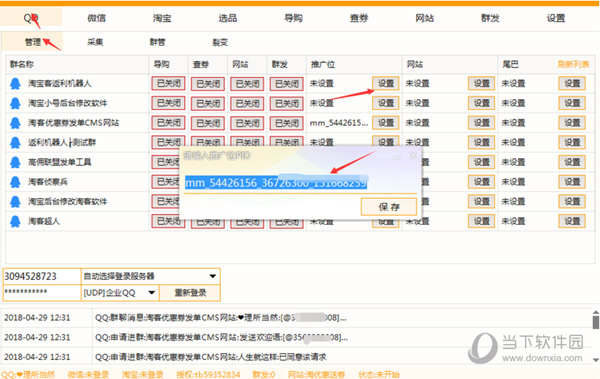Select the 管理 sub-tab
600x379 pixels.
33,42
